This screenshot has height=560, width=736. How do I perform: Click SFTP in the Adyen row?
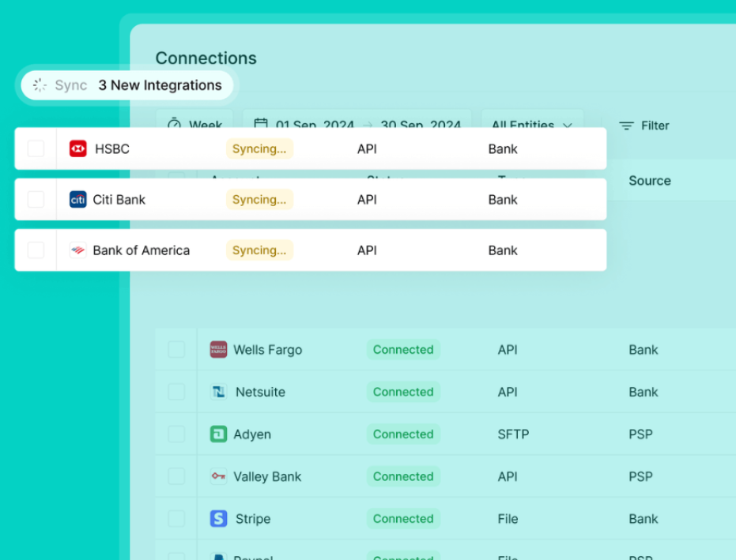(513, 434)
